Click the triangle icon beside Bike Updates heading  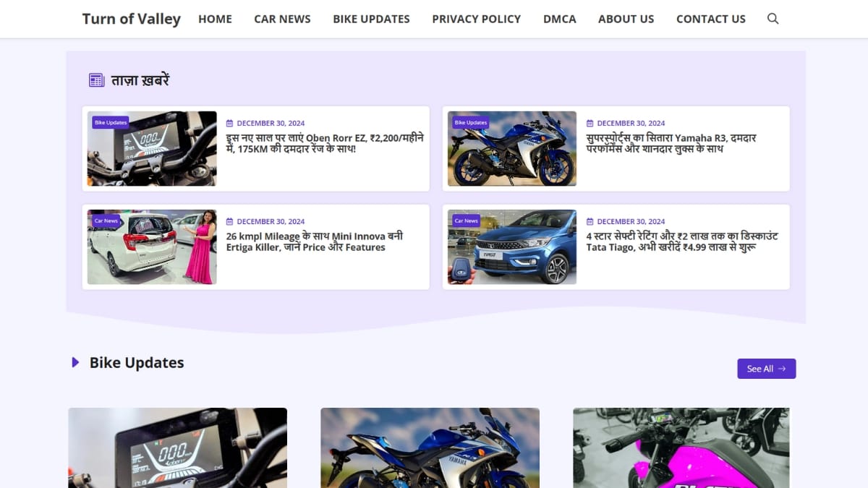[75, 363]
